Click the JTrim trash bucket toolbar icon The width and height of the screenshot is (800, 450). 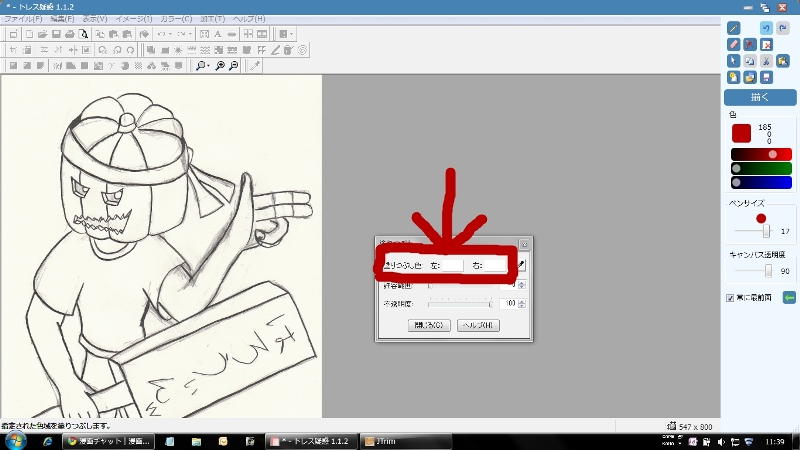click(288, 50)
